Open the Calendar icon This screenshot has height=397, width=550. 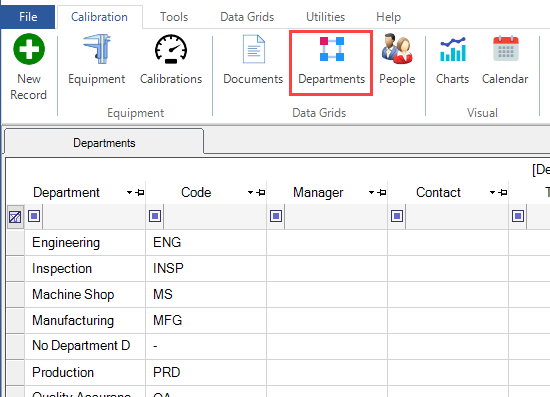[505, 49]
